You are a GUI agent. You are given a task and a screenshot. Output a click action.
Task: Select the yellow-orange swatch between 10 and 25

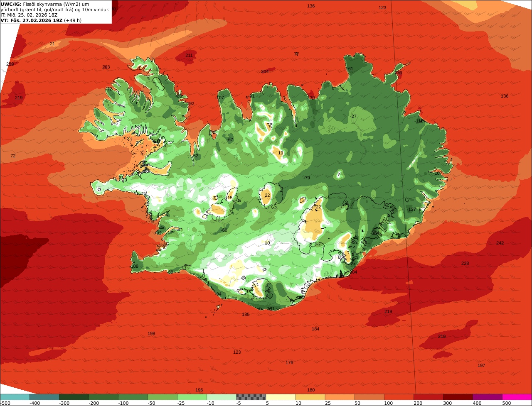coord(310,397)
